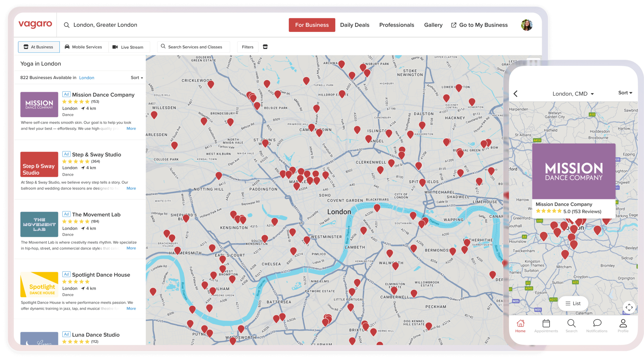Image resolution: width=644 pixels, height=360 pixels.
Task: Open the Professionals menu item
Action: click(396, 25)
